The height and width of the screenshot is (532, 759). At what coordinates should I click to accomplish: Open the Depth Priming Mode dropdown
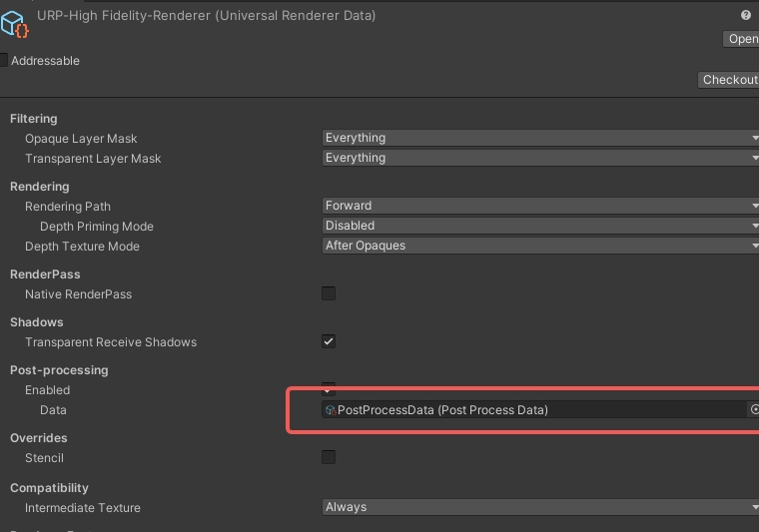540,226
